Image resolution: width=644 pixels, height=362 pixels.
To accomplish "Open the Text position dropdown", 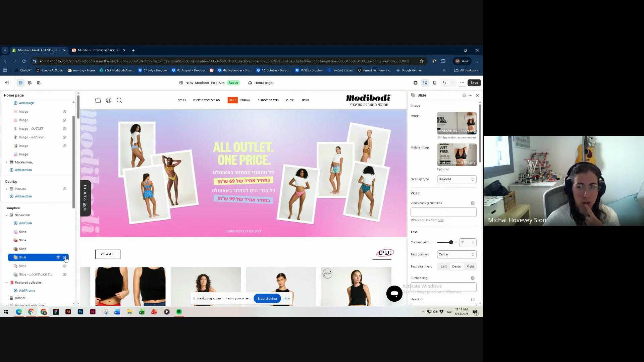I will 457,254.
